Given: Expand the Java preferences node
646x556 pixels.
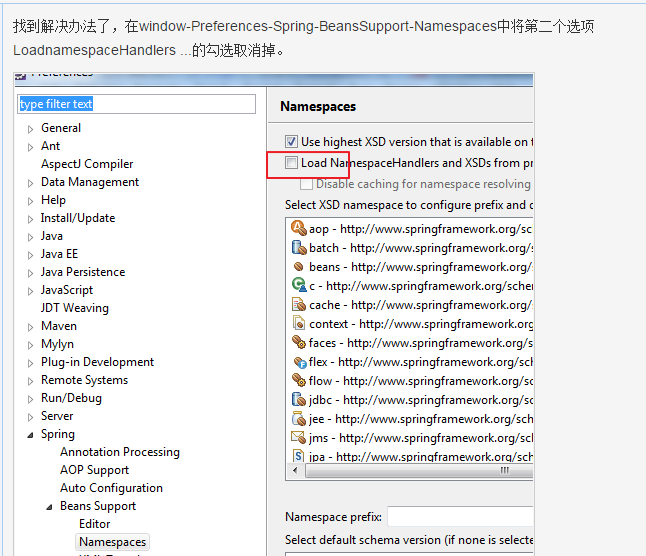Looking at the screenshot, I should (30, 237).
